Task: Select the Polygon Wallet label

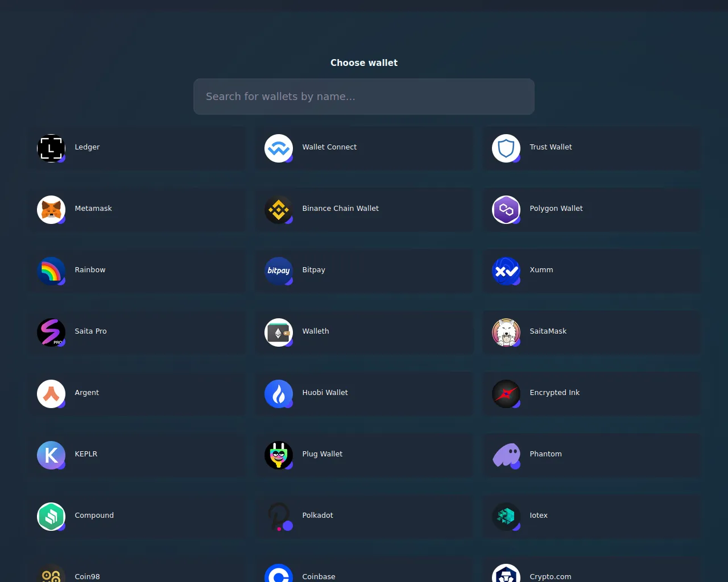Action: (x=556, y=208)
